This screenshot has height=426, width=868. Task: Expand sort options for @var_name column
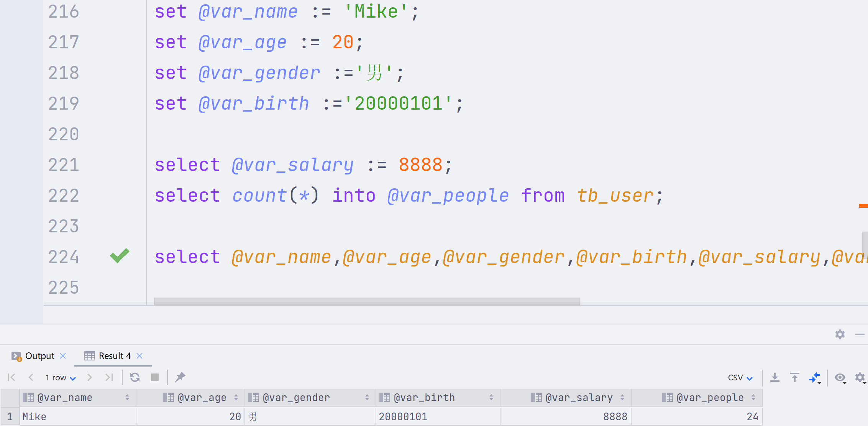[127, 398]
